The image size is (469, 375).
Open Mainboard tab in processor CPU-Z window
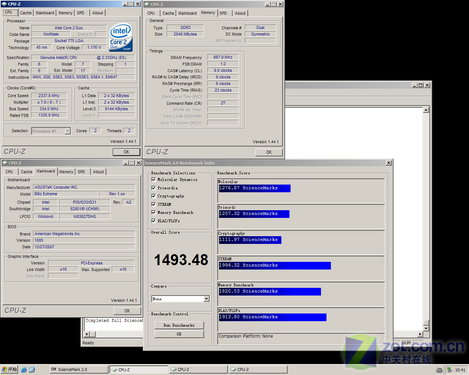tap(45, 13)
